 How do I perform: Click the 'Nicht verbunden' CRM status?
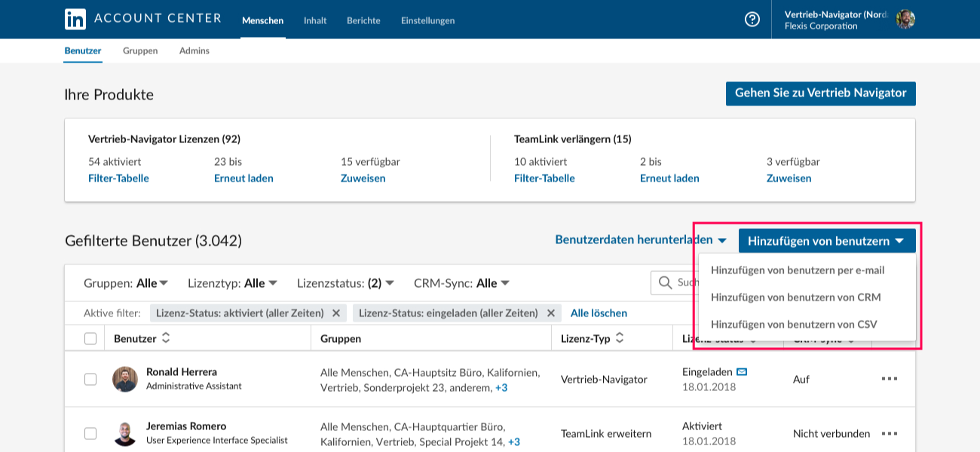coord(831,433)
